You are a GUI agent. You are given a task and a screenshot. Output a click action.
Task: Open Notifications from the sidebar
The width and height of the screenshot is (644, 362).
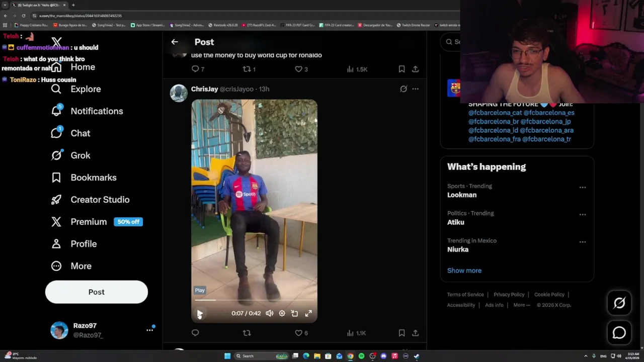[x=87, y=111]
